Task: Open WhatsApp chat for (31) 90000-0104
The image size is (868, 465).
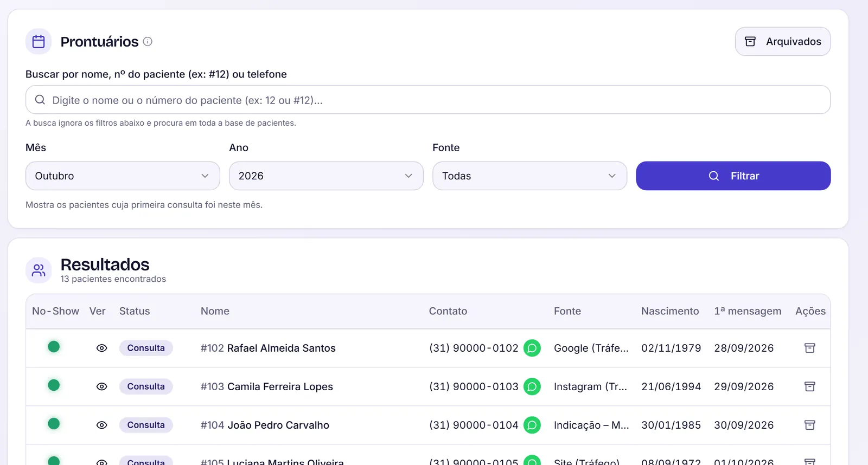Action: (x=532, y=425)
